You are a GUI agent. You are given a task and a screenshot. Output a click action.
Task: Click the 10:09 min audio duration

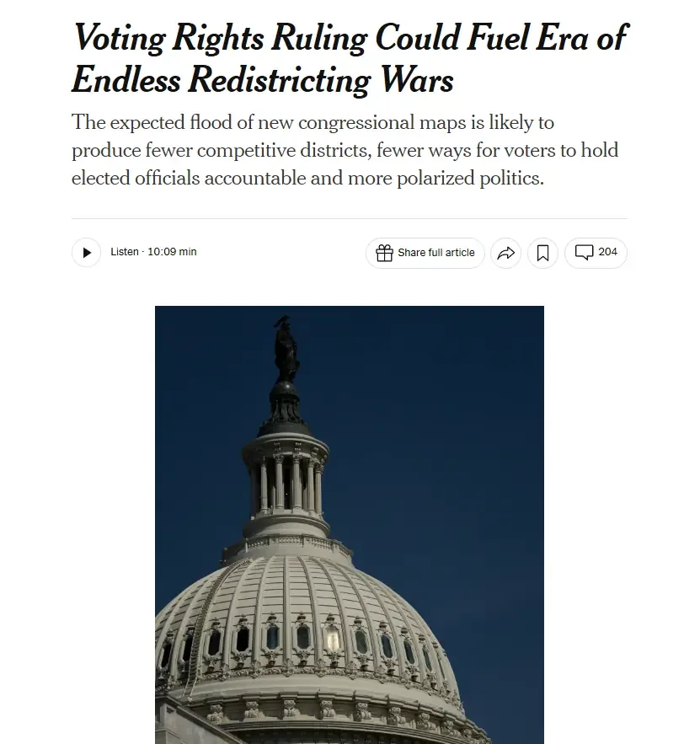tap(172, 252)
